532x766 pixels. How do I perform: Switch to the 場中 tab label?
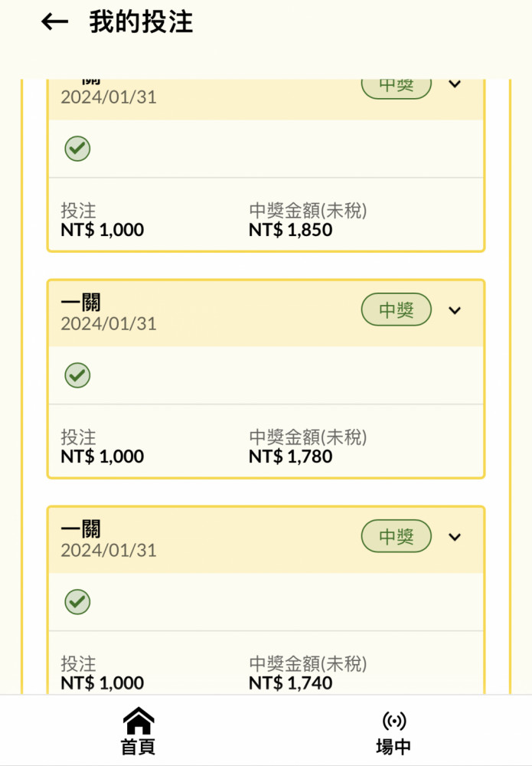(x=393, y=747)
